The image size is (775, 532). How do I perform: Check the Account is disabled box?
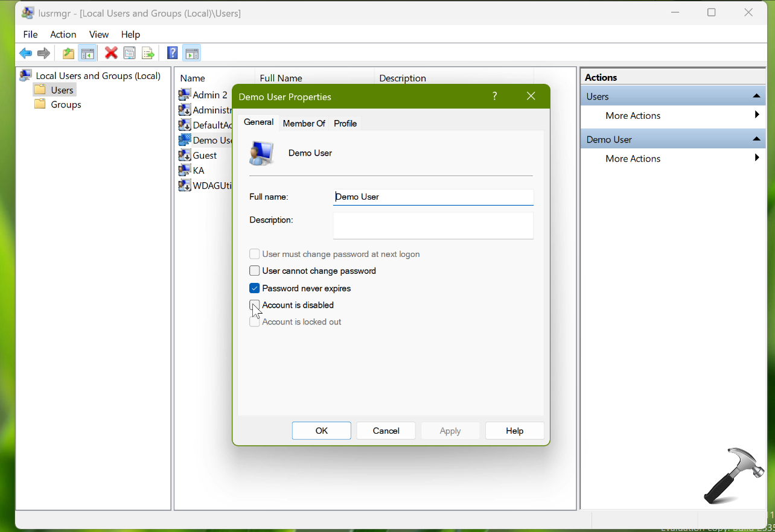click(255, 305)
